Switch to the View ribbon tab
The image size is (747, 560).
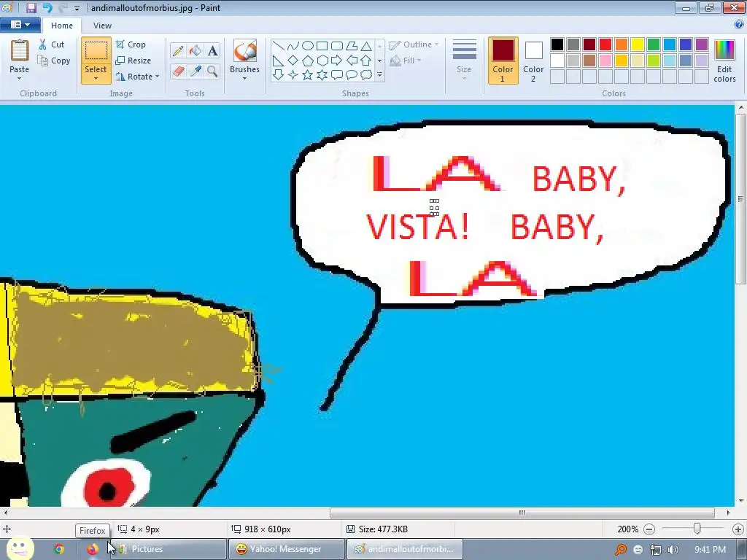(x=102, y=26)
